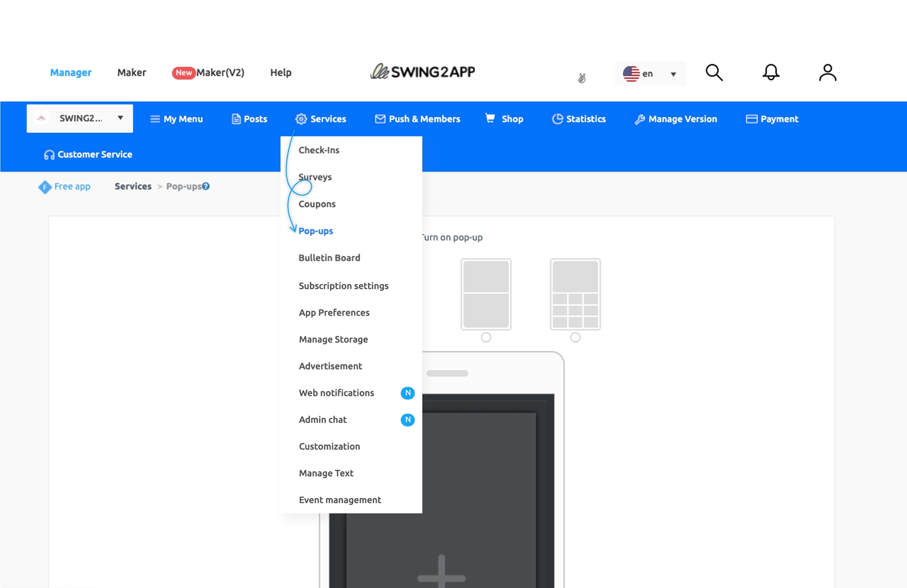Click the N badge beside Admin chat
The width and height of the screenshot is (907, 588).
(x=407, y=420)
